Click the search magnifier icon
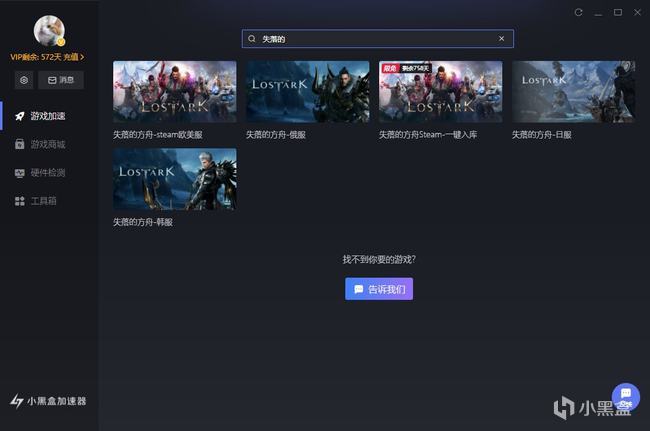The width and height of the screenshot is (650, 431). coord(252,39)
